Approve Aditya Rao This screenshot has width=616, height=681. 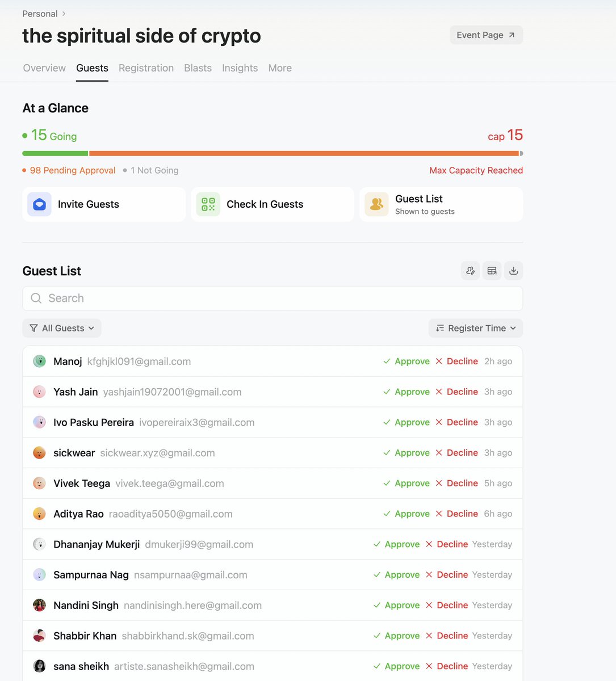click(x=407, y=514)
